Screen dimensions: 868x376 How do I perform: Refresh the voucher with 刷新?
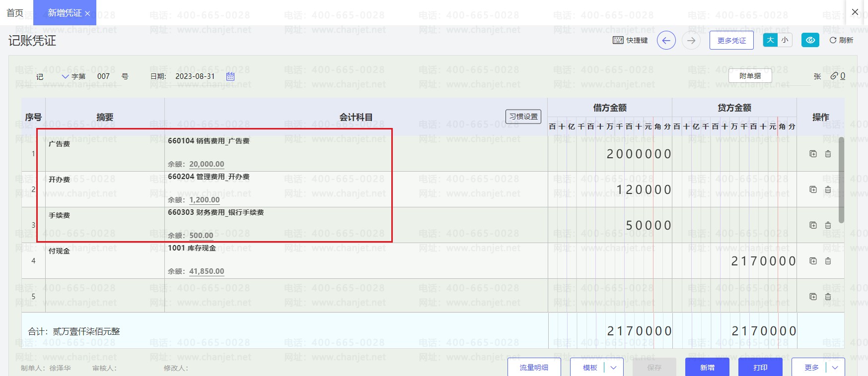(x=841, y=40)
